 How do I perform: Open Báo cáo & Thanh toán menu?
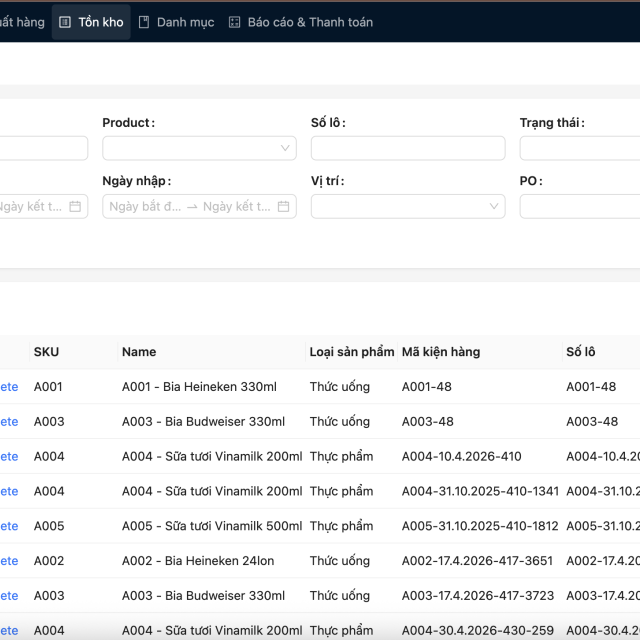(x=301, y=22)
